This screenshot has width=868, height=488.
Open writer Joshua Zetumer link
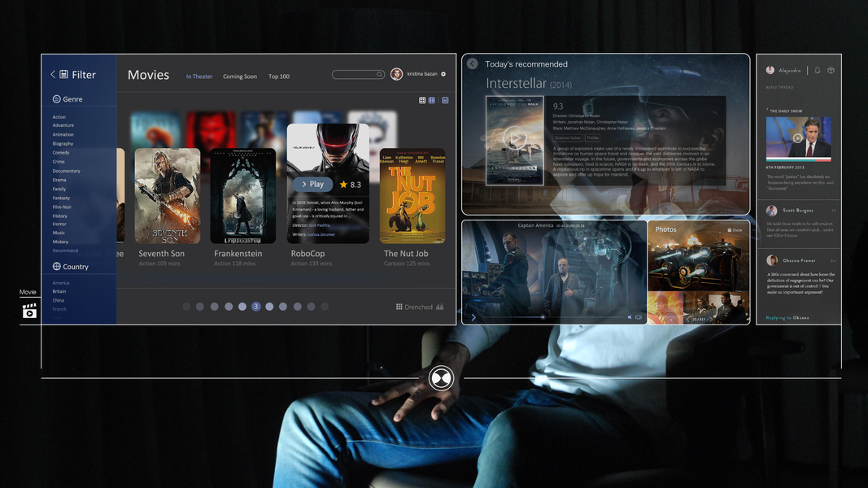click(321, 234)
